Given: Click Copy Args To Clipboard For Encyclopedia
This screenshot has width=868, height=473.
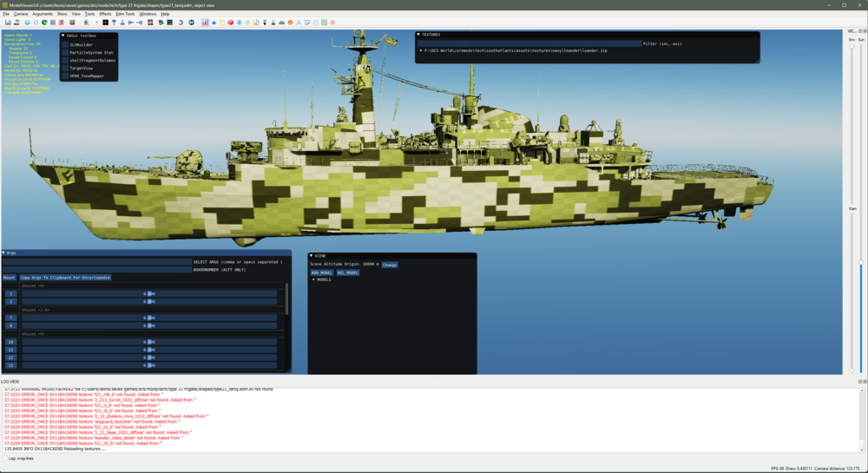Looking at the screenshot, I should 65,278.
